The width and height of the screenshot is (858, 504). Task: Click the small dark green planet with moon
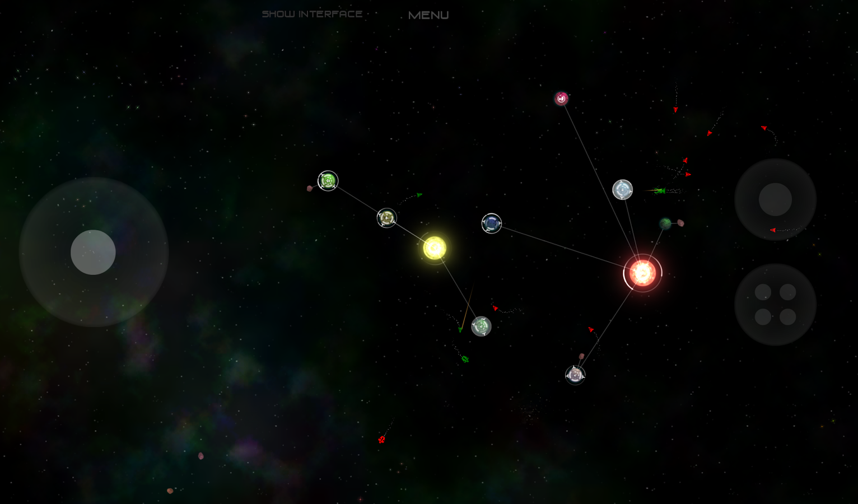coord(665,224)
